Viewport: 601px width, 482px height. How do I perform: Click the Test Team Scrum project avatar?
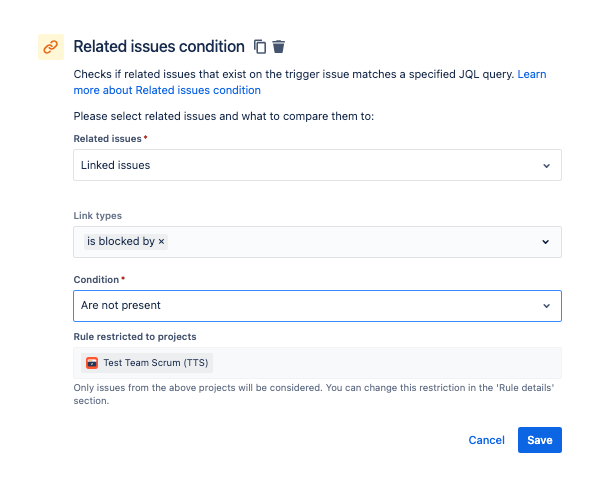pos(92,363)
